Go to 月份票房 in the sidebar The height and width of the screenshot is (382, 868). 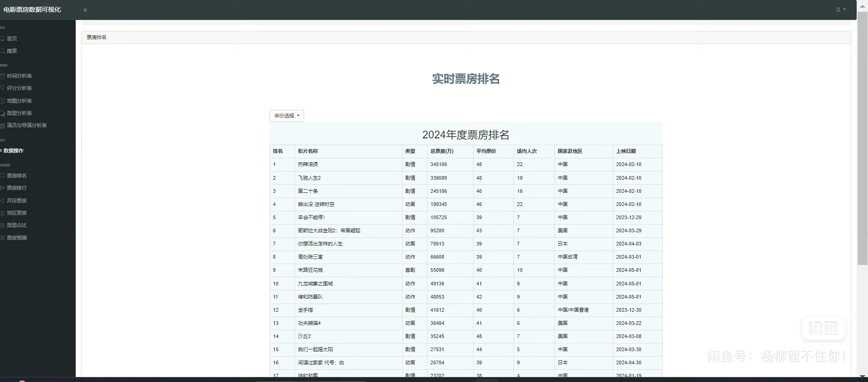17,201
